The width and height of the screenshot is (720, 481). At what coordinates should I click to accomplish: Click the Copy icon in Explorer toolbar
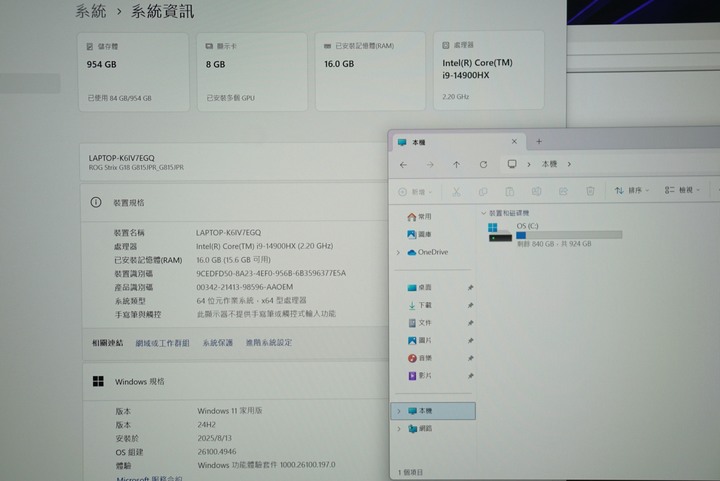[x=483, y=192]
